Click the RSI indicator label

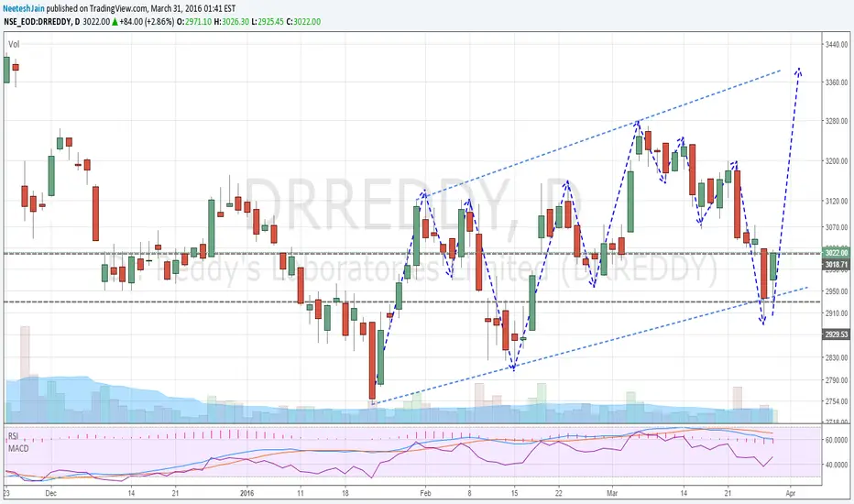pos(13,436)
